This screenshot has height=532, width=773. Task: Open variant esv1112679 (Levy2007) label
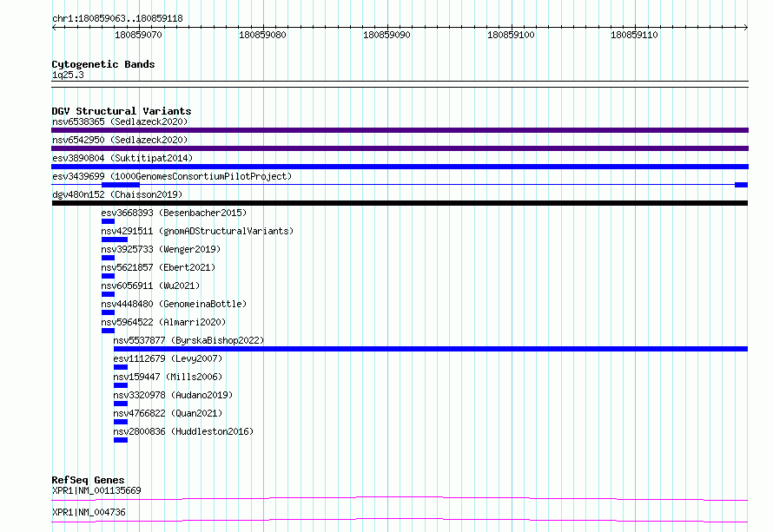(168, 358)
